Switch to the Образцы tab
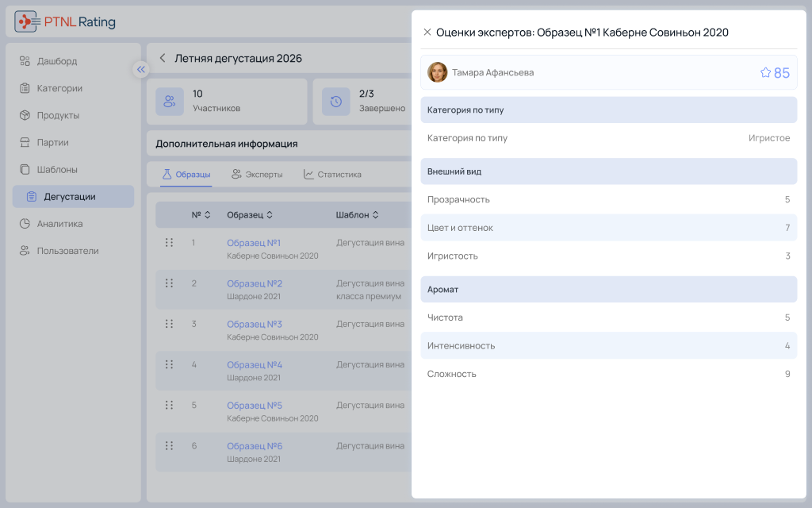Screen dimensions: 812x508 pos(186,174)
